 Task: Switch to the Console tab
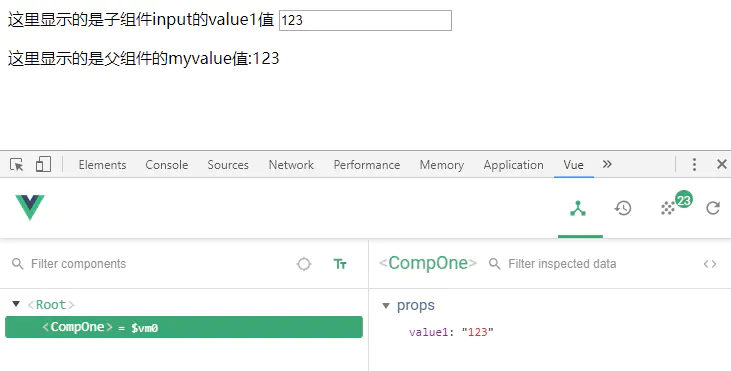pos(167,165)
